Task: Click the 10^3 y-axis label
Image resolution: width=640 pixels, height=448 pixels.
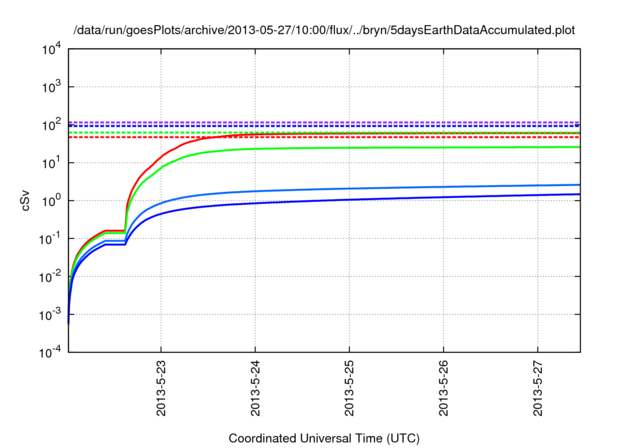Action: [52, 87]
